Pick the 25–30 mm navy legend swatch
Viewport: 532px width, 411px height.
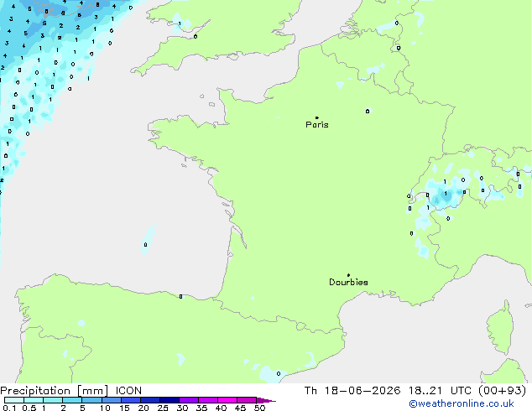170,400
